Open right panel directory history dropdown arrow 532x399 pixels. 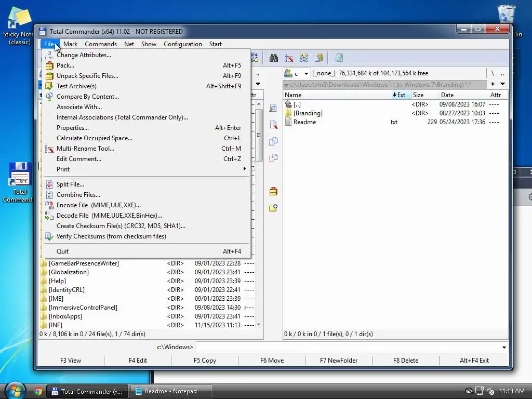click(x=503, y=84)
